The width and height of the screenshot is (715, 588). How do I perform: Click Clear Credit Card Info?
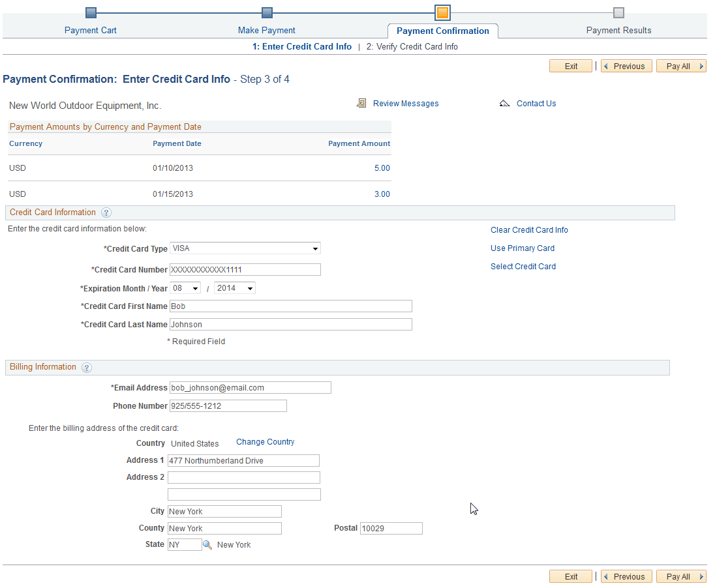click(529, 229)
